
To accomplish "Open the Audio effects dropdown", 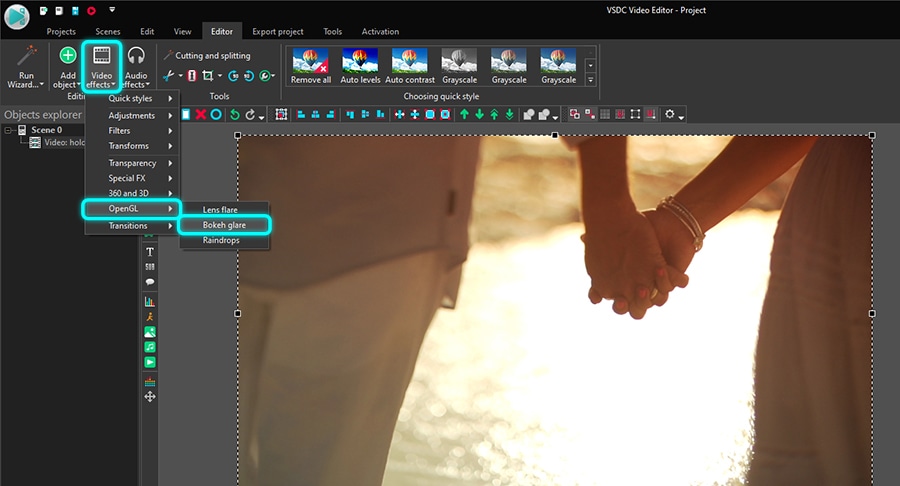I will [136, 67].
